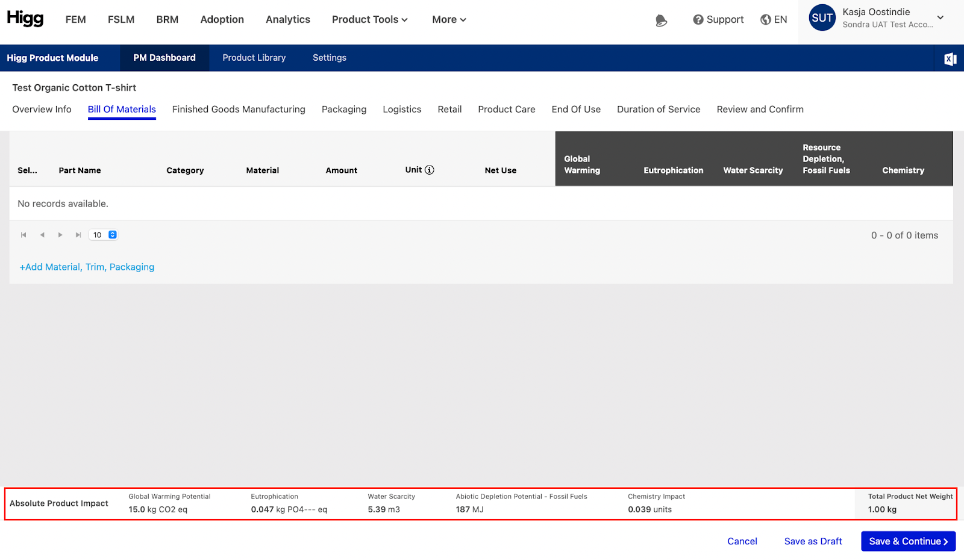Image resolution: width=964 pixels, height=560 pixels.
Task: Sort by the Part Name column header
Action: [x=80, y=170]
